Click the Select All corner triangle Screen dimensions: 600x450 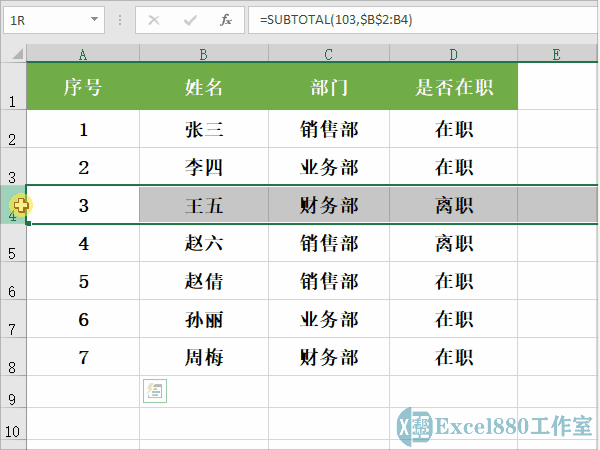pos(13,54)
